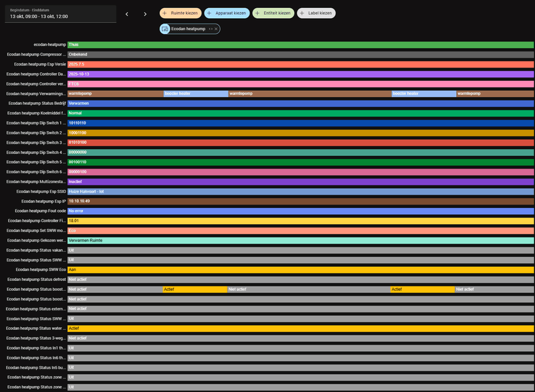Click the Actief Status water bar
The height and width of the screenshot is (392, 535).
tap(300, 328)
